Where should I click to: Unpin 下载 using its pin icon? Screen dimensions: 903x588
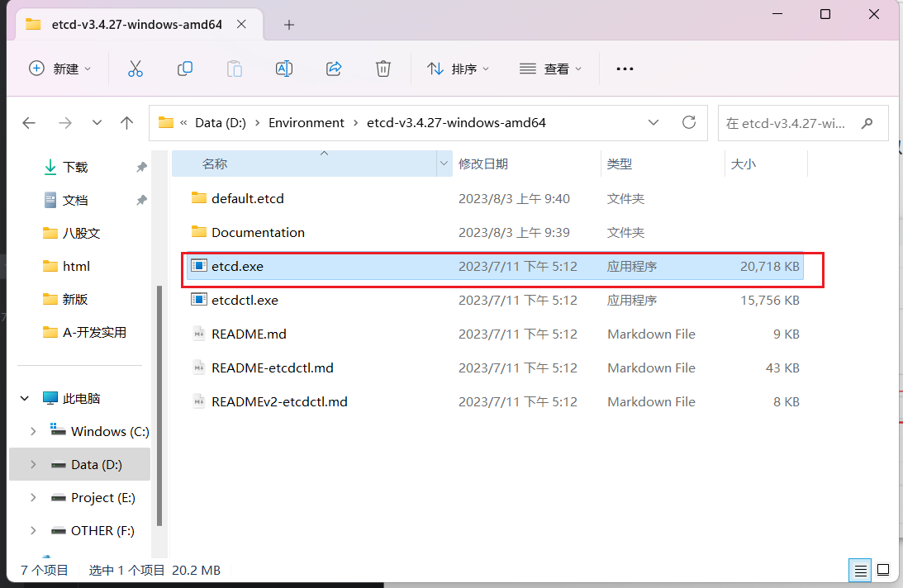pos(141,167)
